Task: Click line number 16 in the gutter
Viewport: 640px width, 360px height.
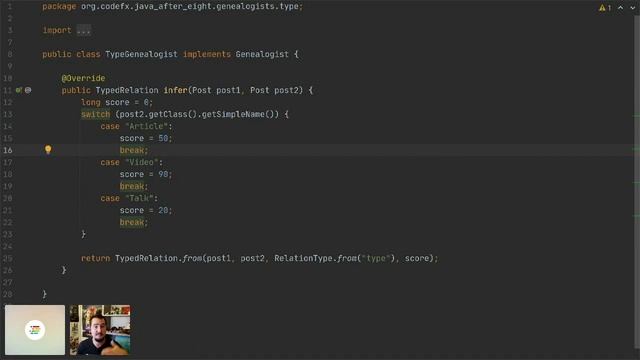Action: [8, 150]
